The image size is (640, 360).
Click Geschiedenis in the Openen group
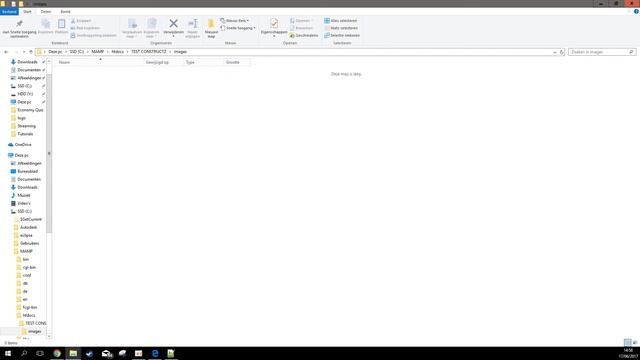tap(304, 36)
